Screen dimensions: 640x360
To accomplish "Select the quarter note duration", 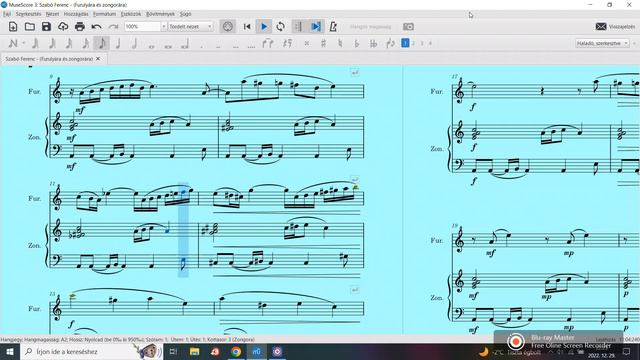I will (118, 43).
